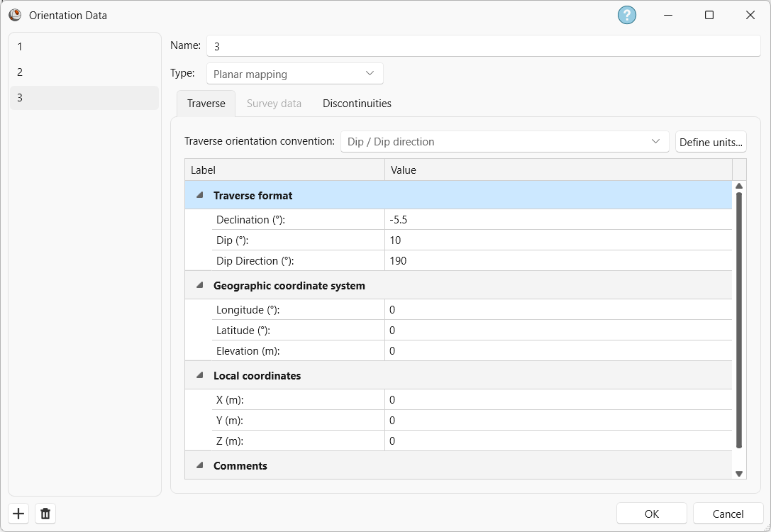Click the scrollbar down arrow

pos(739,472)
